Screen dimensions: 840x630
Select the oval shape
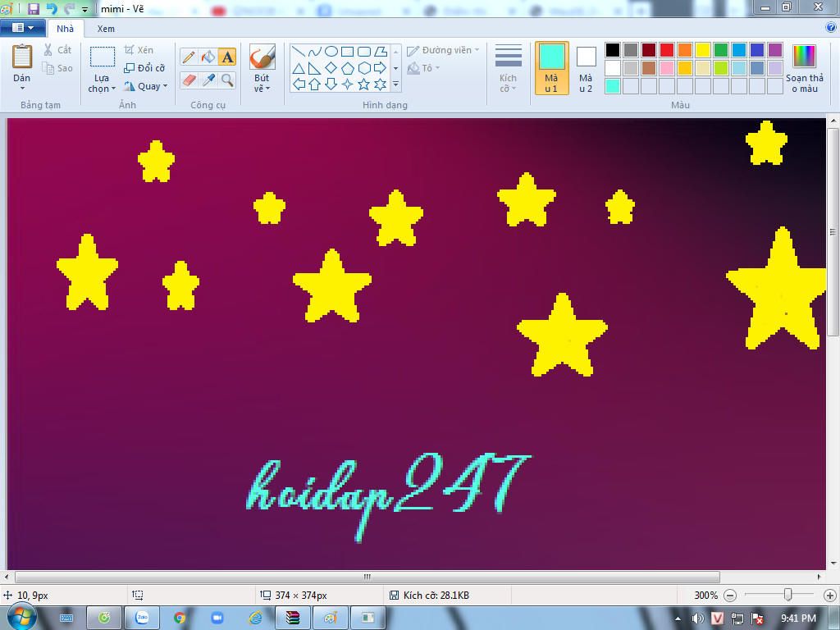pos(331,52)
